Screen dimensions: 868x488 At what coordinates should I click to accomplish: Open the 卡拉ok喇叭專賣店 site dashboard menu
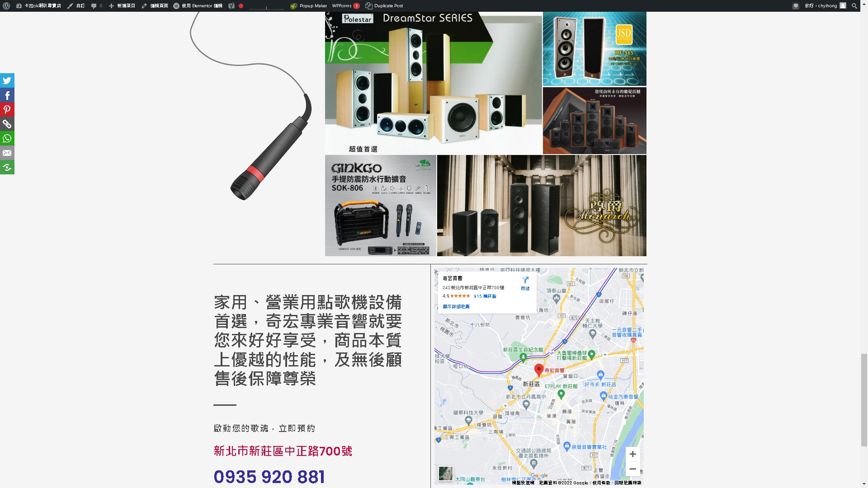39,6
